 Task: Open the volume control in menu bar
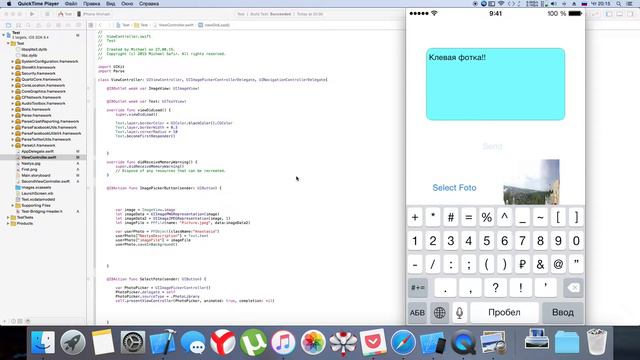click(554, 4)
